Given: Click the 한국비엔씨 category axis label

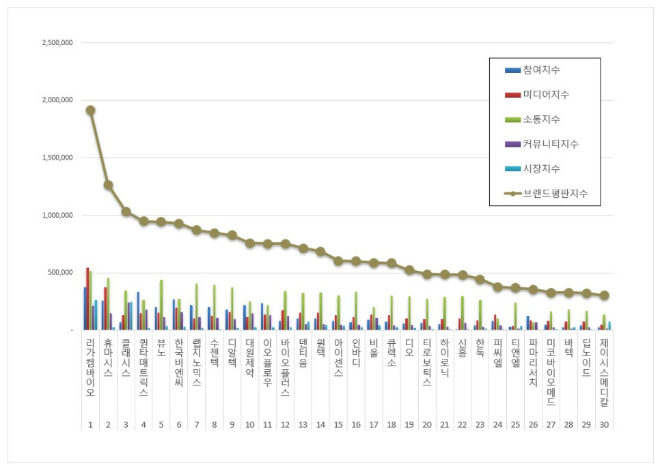Looking at the screenshot, I should point(179,366).
